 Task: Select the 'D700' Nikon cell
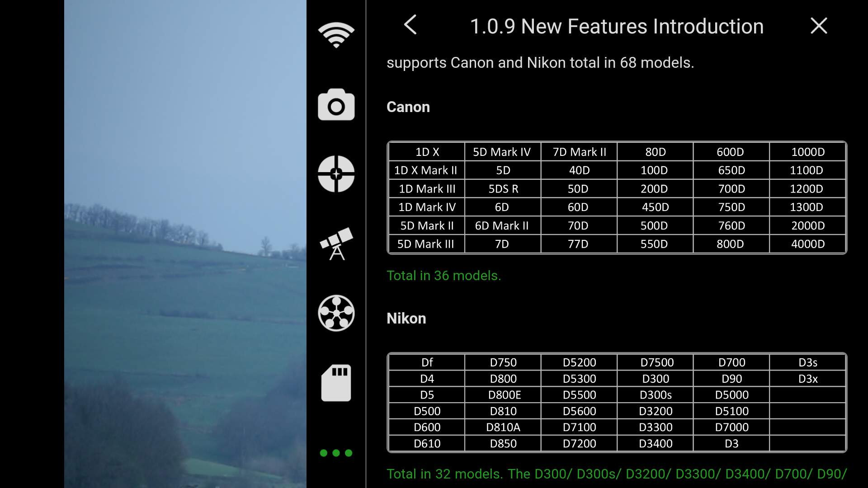tap(731, 362)
